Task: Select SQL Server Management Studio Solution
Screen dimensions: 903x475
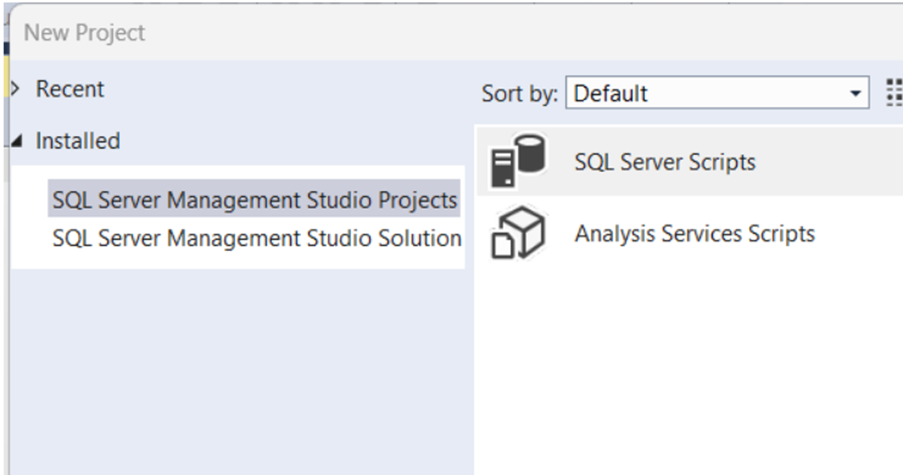Action: click(x=257, y=239)
